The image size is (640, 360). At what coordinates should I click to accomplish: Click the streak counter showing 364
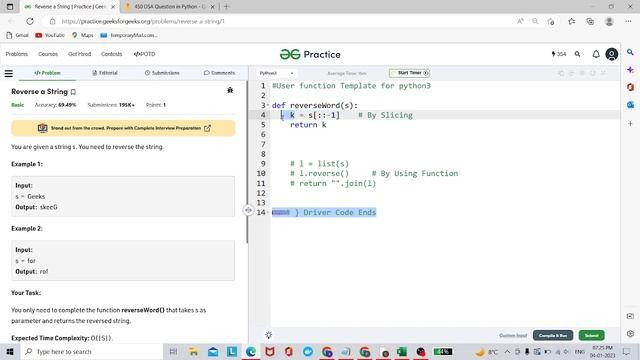tap(558, 54)
